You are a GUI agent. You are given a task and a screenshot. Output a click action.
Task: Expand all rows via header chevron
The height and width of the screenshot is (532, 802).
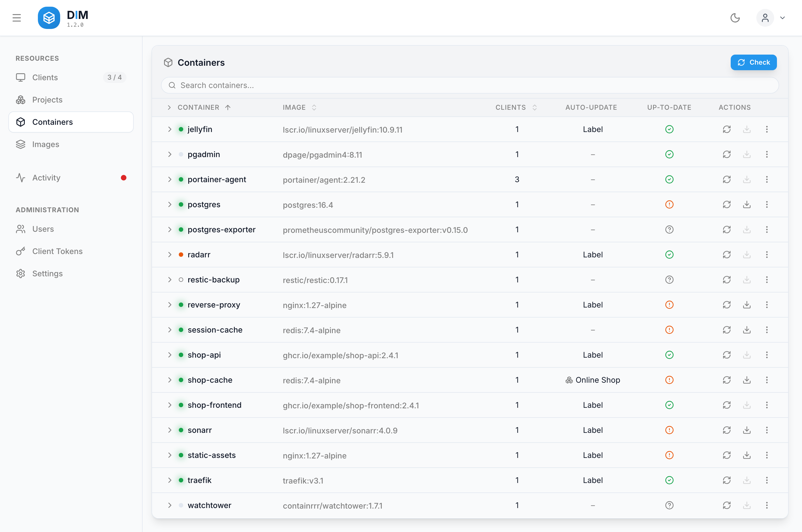click(x=169, y=108)
